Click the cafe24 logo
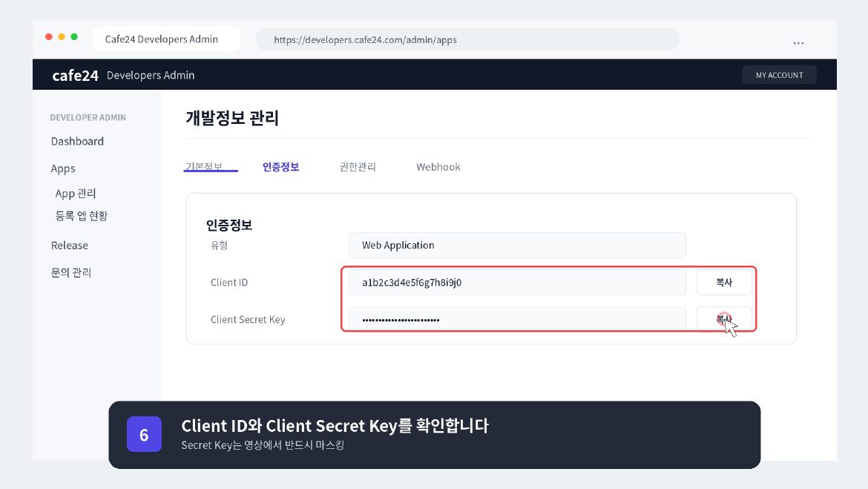 coord(75,75)
